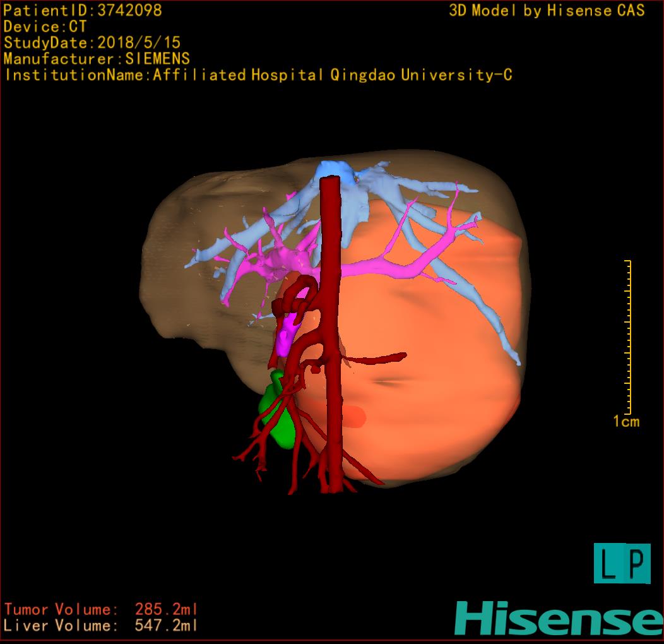Click the 3D Model by Hisense CAS title
This screenshot has height=644, width=664.
tap(547, 11)
